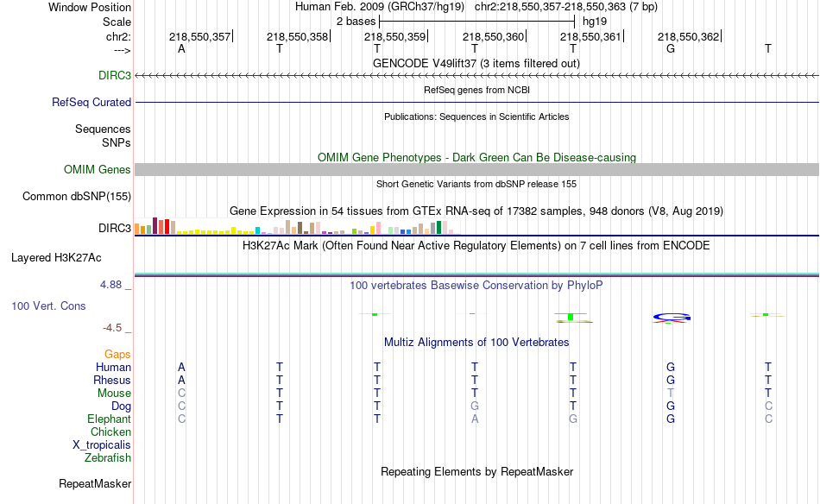Click base G in the reference sequence row
Screen dimensions: 820x504
[x=671, y=49]
